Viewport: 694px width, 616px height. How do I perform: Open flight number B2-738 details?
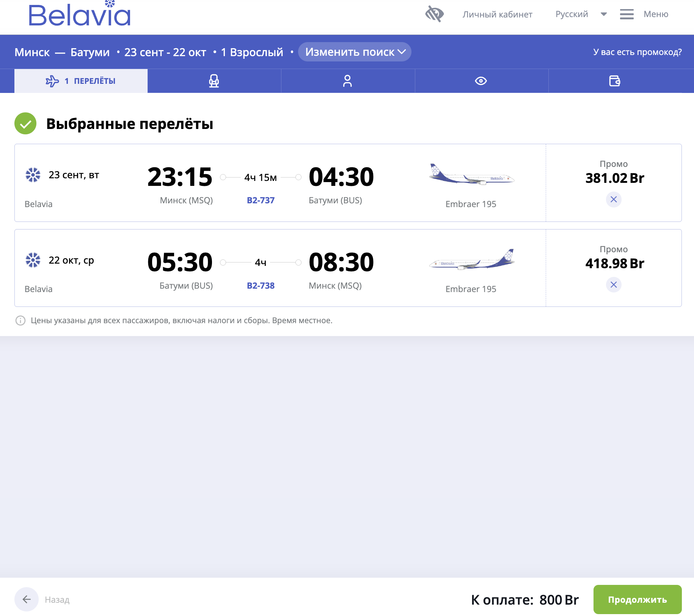coord(261,286)
